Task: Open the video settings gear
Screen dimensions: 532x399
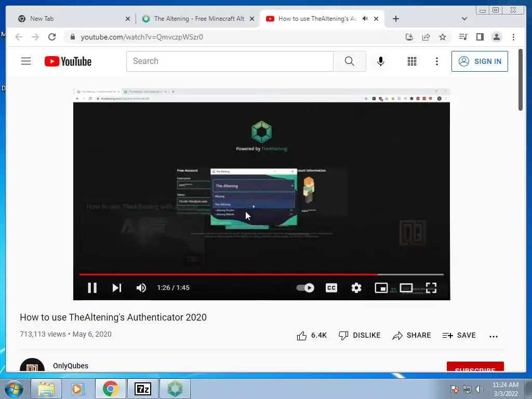Action: tap(356, 288)
